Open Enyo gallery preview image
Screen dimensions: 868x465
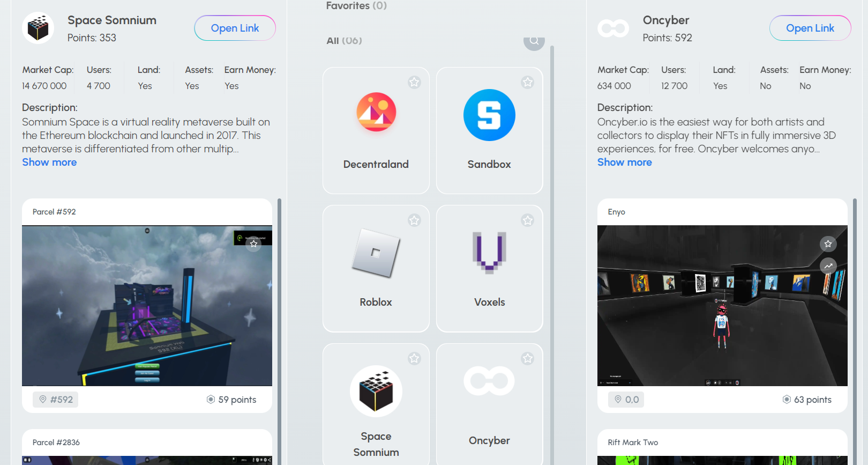pos(722,306)
